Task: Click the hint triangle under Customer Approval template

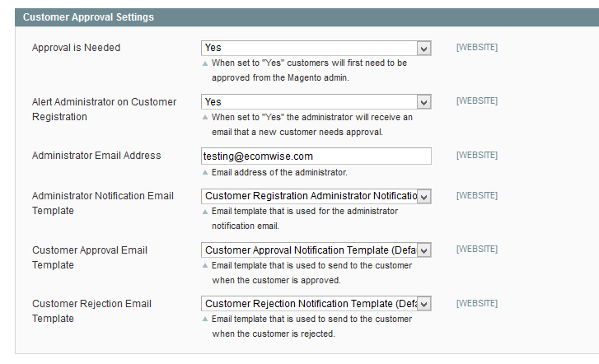Action: click(x=205, y=265)
